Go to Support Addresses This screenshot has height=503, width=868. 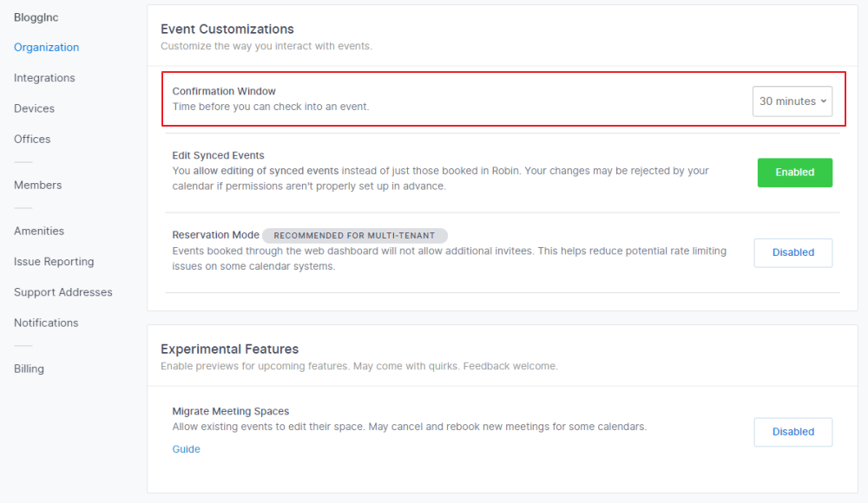click(63, 292)
